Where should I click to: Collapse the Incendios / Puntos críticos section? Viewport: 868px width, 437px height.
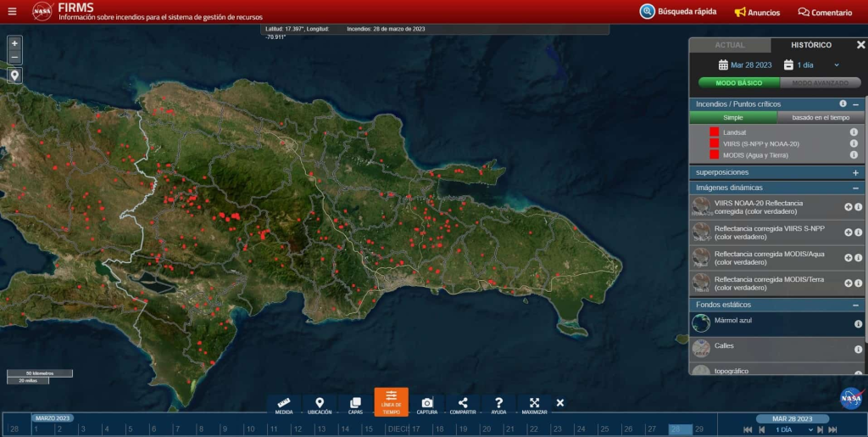tap(856, 104)
